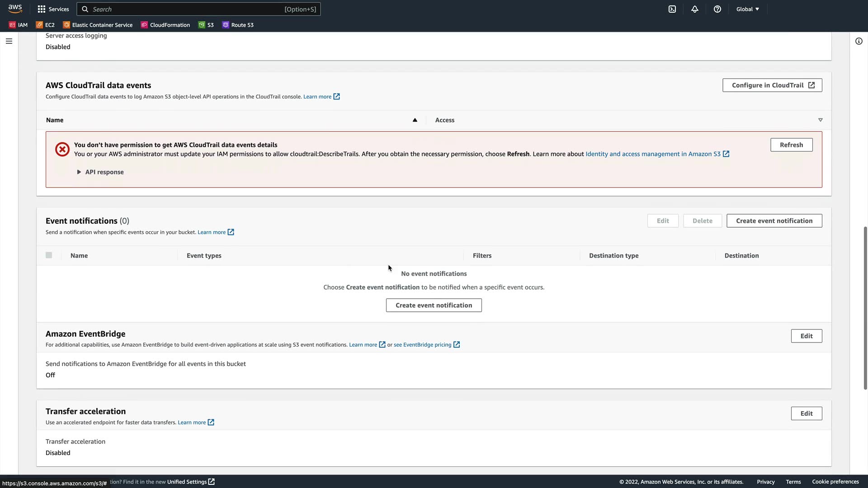Open the Global region dropdown
Viewport: 868px width, 488px height.
point(748,9)
